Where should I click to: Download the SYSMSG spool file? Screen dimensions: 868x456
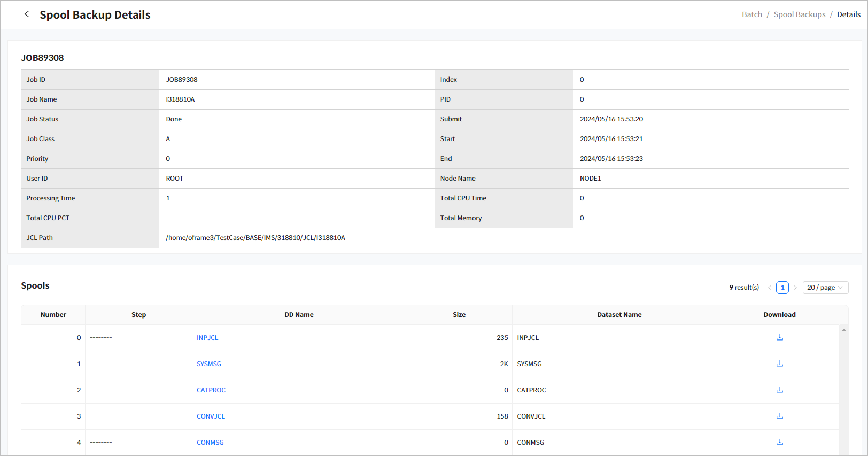click(x=779, y=364)
